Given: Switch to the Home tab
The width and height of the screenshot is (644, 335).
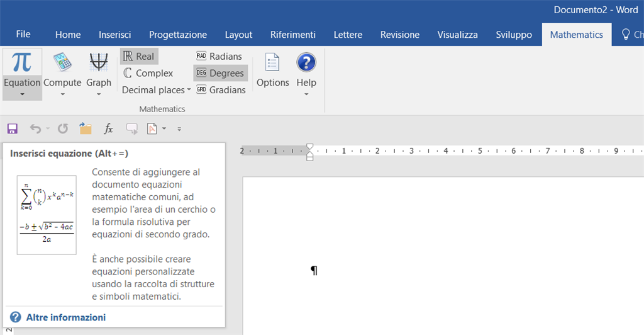Looking at the screenshot, I should click(68, 35).
